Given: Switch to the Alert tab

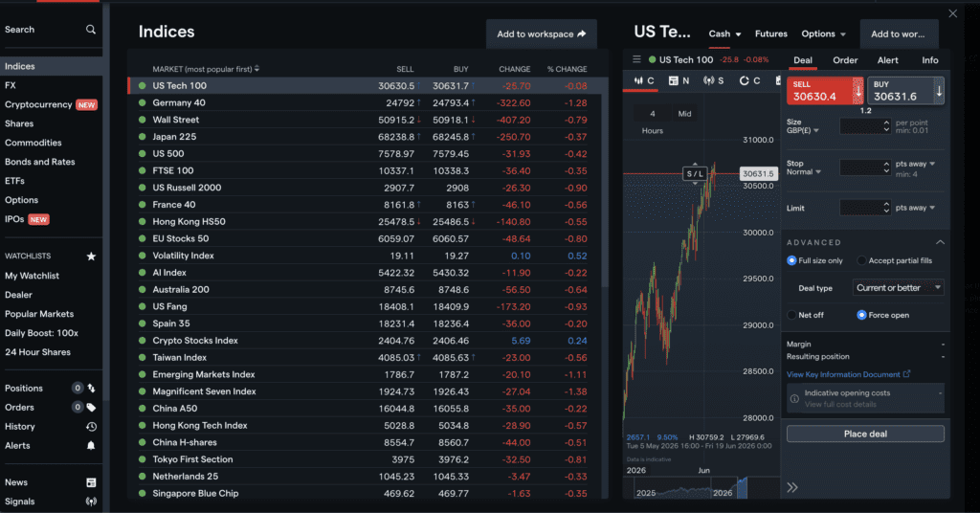Looking at the screenshot, I should (887, 60).
